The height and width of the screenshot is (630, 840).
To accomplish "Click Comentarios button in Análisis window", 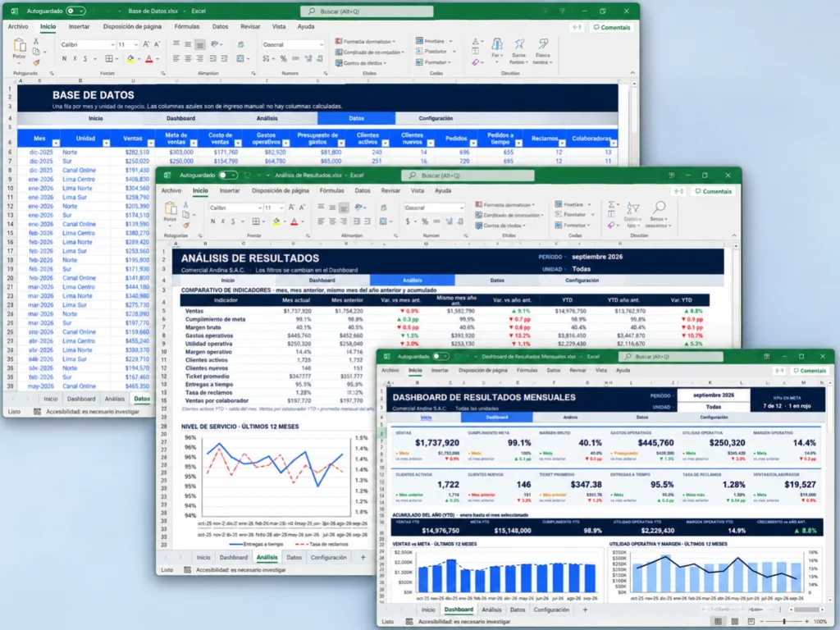I will 713,191.
